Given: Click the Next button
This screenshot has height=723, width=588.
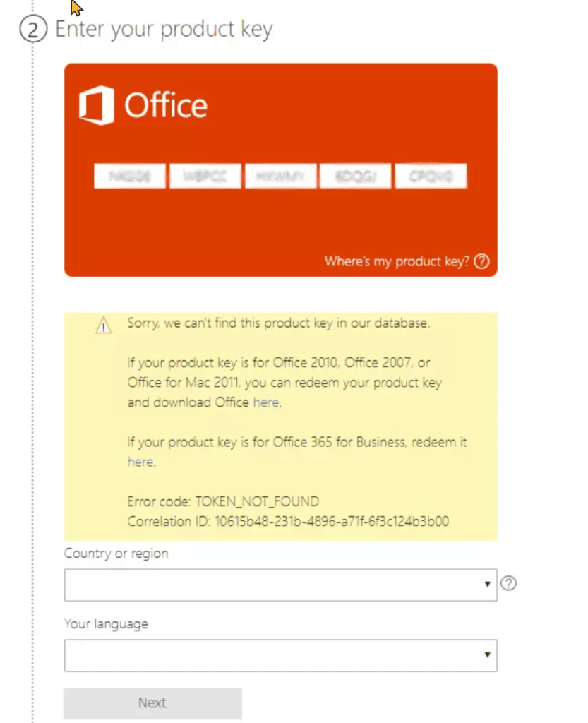Looking at the screenshot, I should (x=152, y=703).
